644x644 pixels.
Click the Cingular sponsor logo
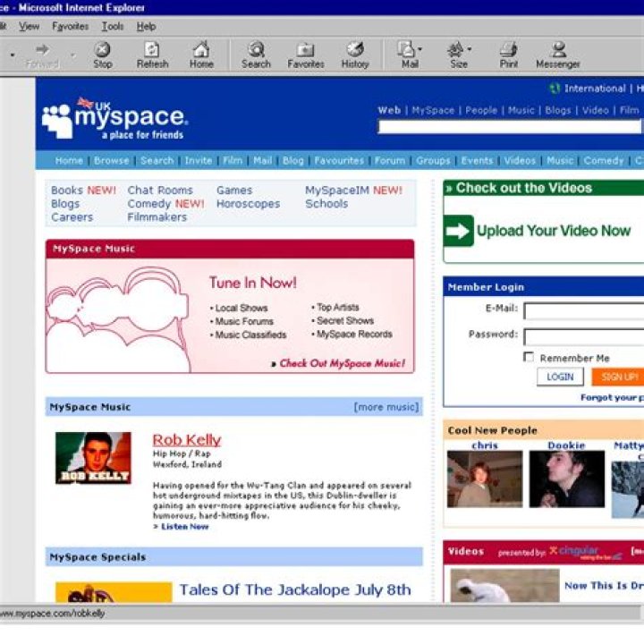click(x=586, y=552)
